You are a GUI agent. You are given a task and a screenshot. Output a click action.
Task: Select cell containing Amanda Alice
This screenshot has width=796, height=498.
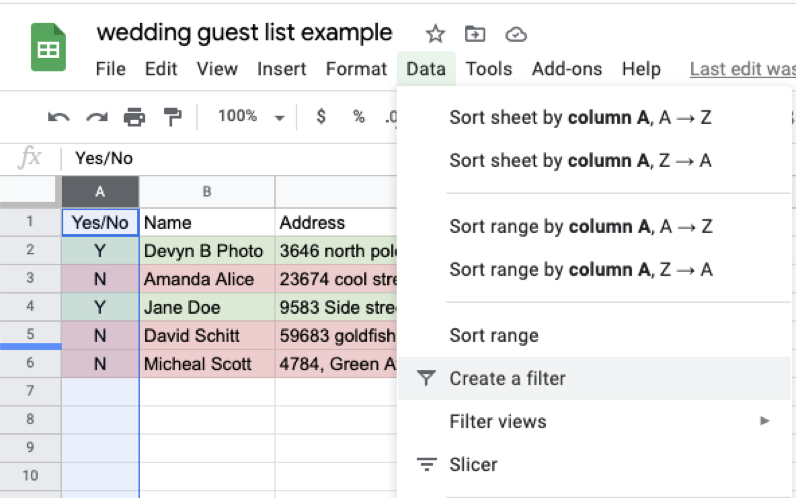click(206, 279)
